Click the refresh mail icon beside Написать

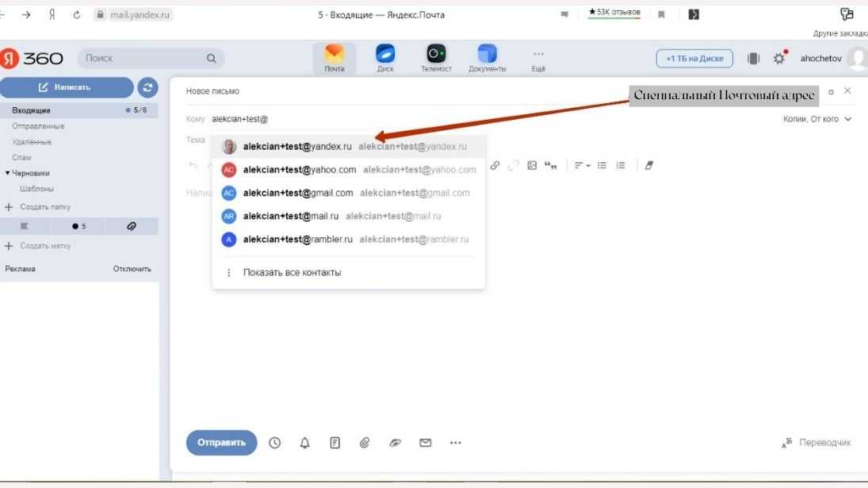[x=147, y=87]
